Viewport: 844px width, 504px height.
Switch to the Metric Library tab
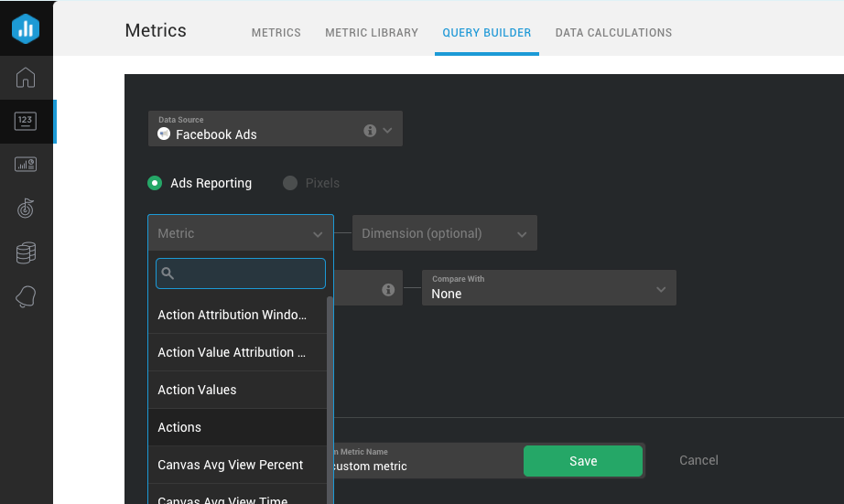(x=372, y=33)
